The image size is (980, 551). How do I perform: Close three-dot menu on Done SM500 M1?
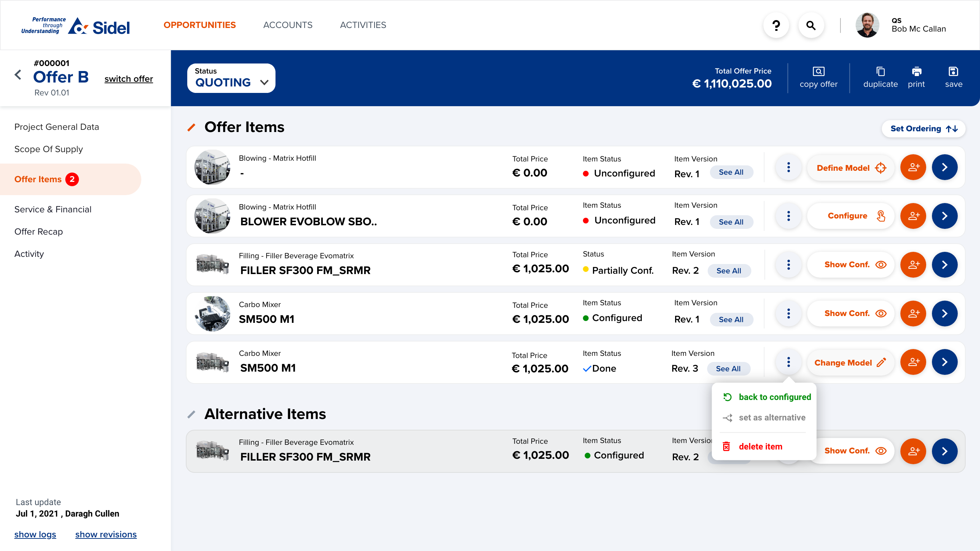[788, 362]
